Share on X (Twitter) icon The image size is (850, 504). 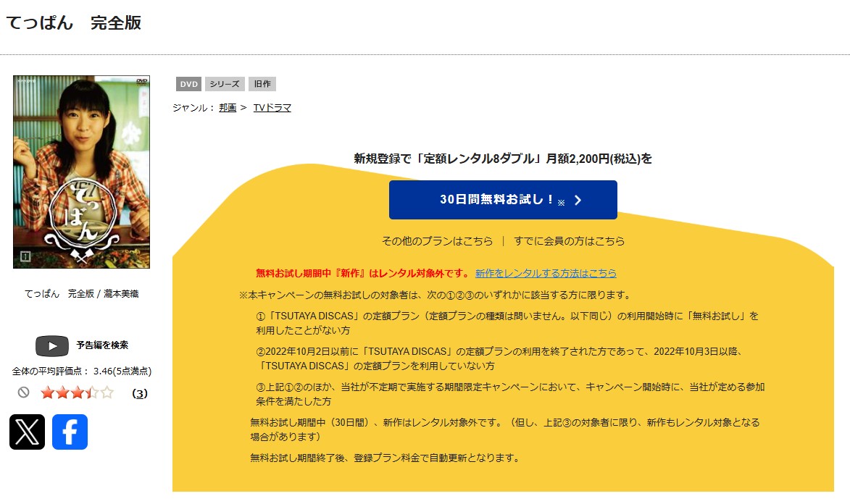click(x=27, y=432)
